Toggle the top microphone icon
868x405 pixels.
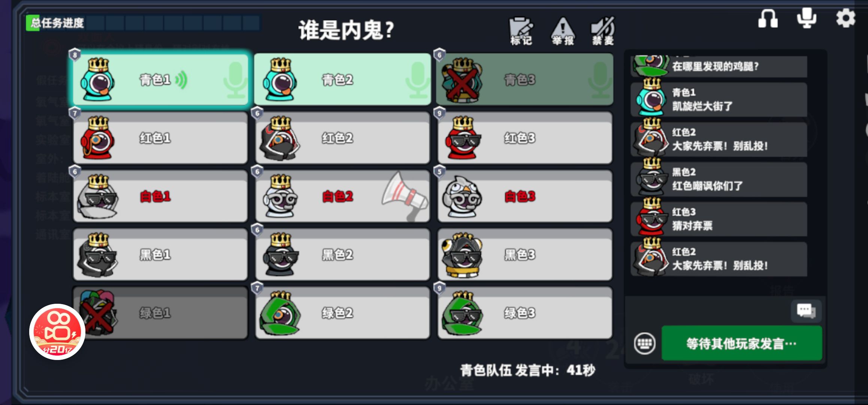pos(807,18)
